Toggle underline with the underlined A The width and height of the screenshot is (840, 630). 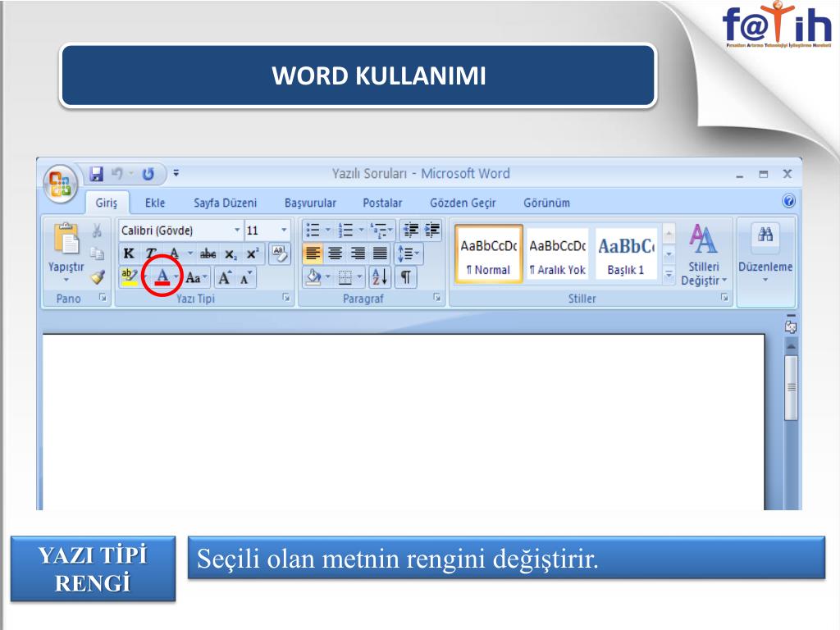click(174, 254)
